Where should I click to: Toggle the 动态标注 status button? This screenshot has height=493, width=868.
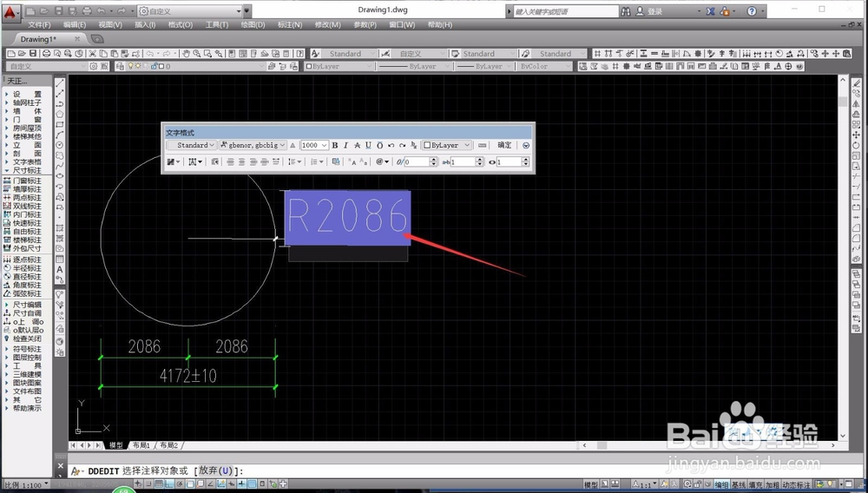[x=795, y=484]
